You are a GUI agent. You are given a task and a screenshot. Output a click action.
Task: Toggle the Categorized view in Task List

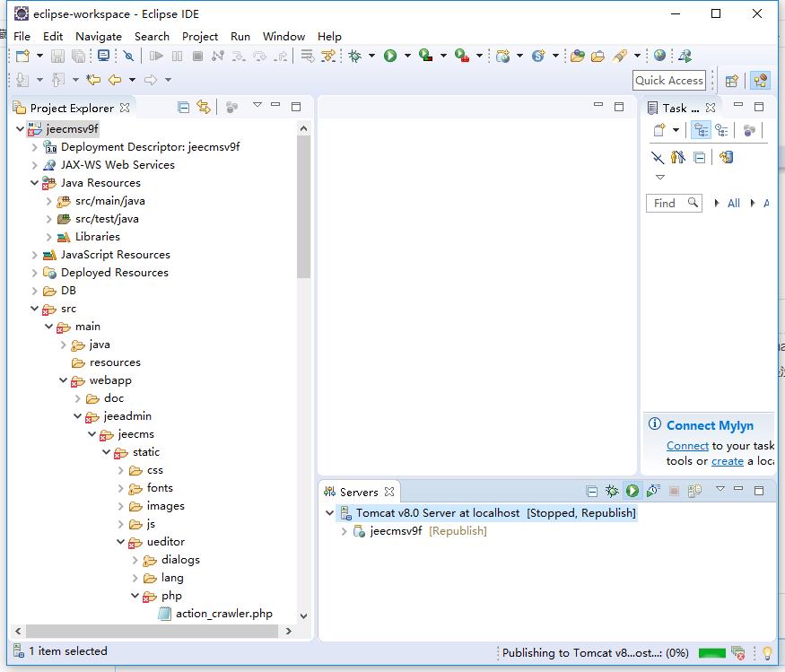(701, 130)
